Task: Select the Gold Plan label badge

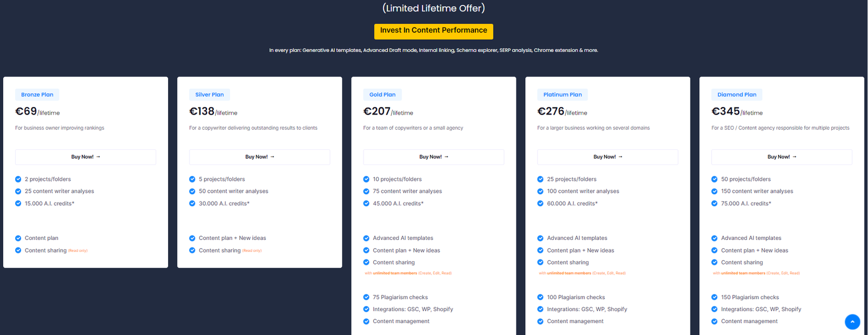Action: 382,94
